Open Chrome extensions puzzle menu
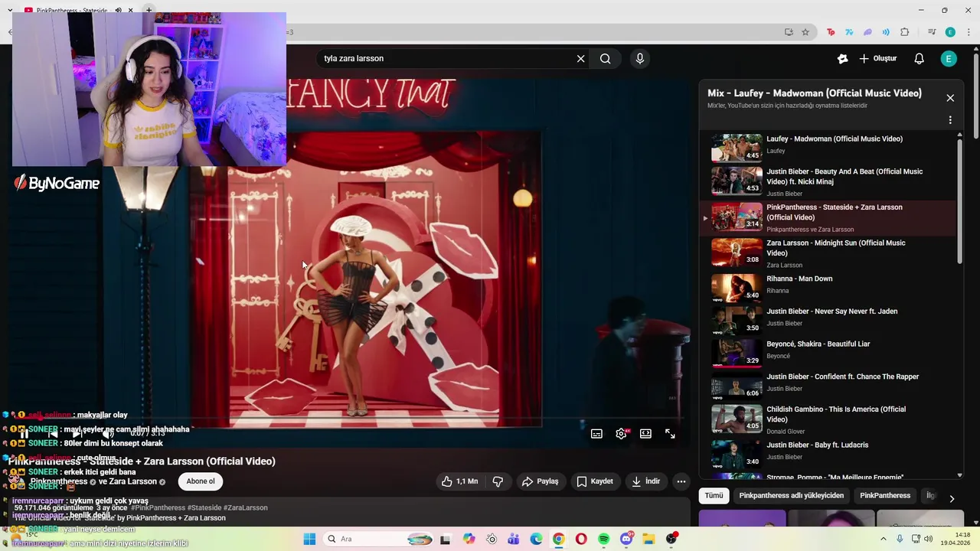Viewport: 980px width, 551px height. click(x=905, y=32)
